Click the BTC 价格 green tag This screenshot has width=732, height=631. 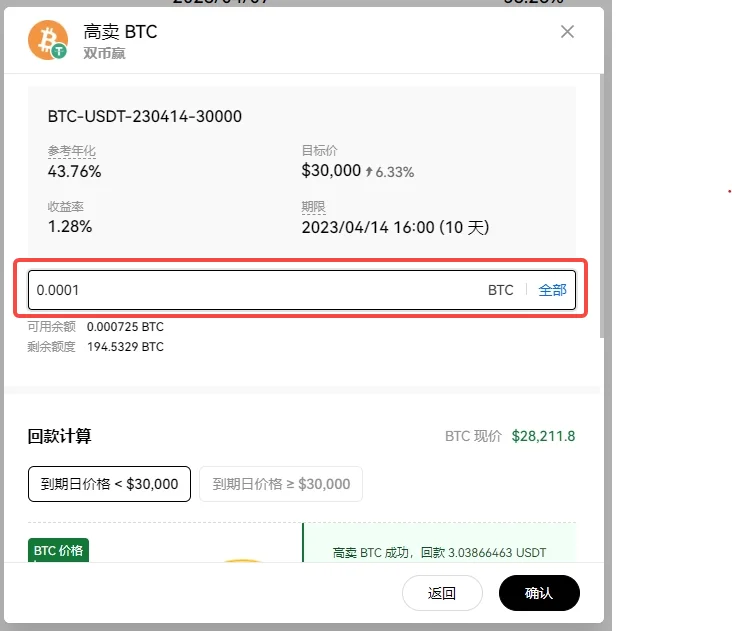[x=58, y=550]
